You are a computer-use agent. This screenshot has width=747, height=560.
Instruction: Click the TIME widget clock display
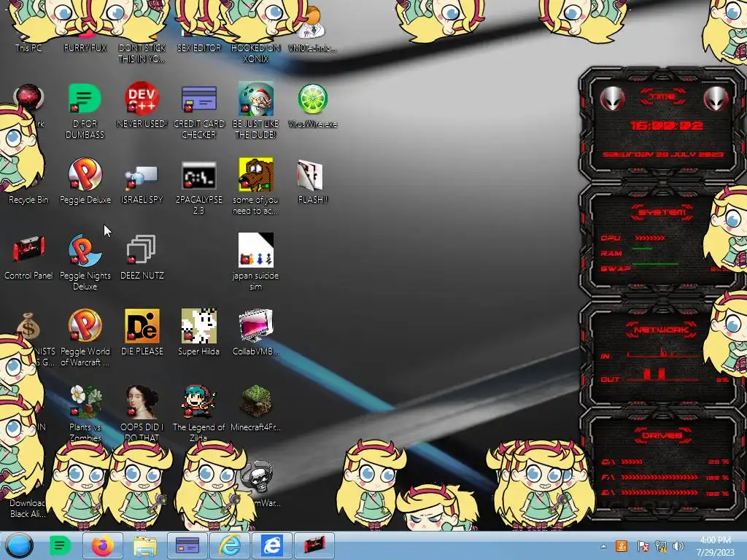coord(665,125)
